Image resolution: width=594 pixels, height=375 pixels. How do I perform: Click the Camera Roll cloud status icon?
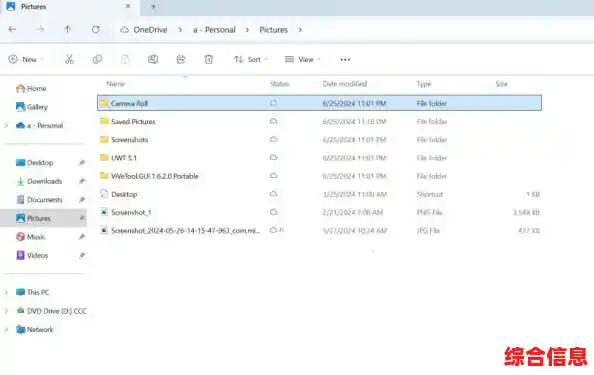tap(274, 103)
